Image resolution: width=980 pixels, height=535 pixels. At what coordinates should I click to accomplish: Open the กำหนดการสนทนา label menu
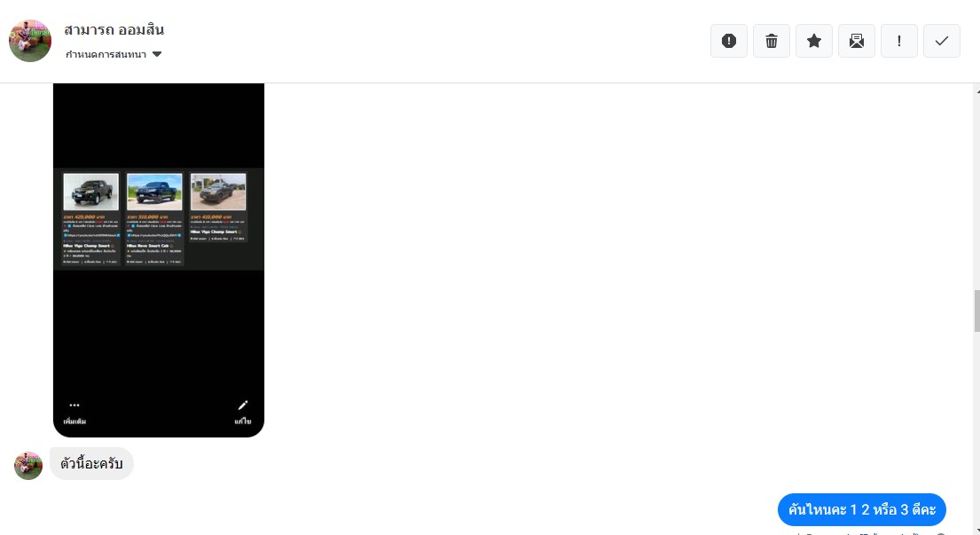106,54
